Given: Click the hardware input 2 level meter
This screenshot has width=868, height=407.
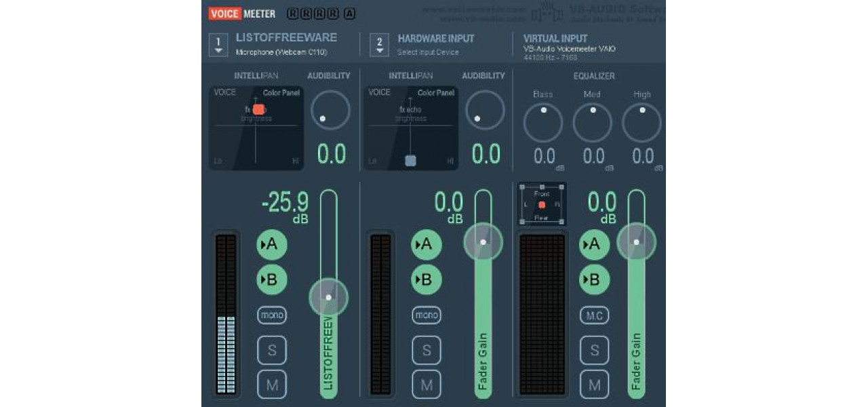Looking at the screenshot, I should [x=380, y=314].
